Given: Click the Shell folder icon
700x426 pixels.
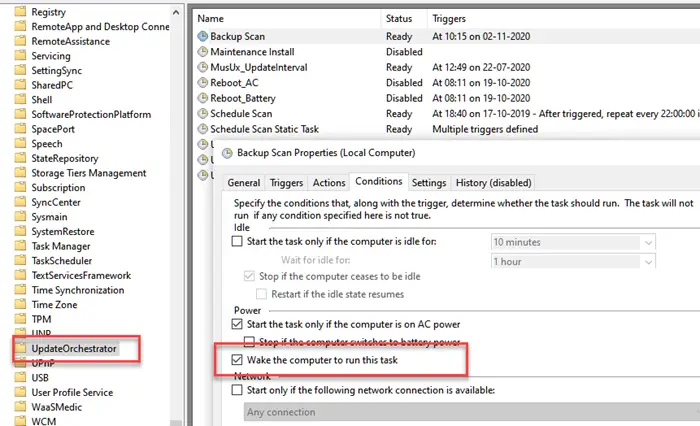Looking at the screenshot, I should coord(20,100).
